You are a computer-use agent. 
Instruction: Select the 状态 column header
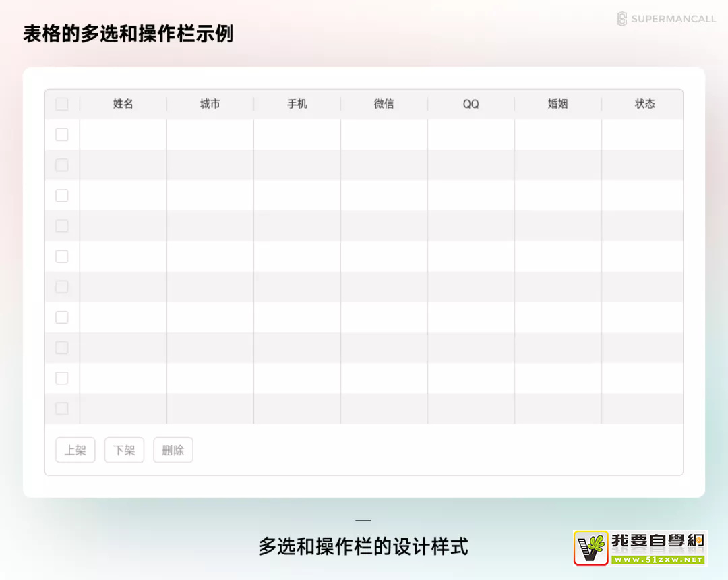tap(645, 104)
